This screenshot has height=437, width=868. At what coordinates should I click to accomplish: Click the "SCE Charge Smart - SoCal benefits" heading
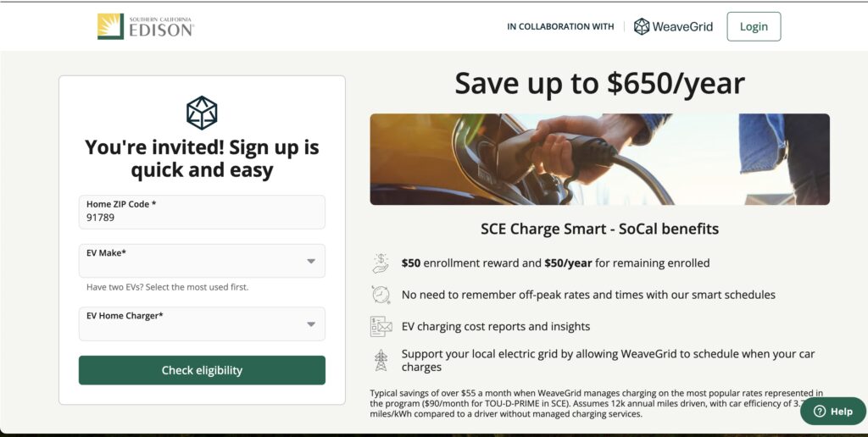pyautogui.click(x=599, y=229)
